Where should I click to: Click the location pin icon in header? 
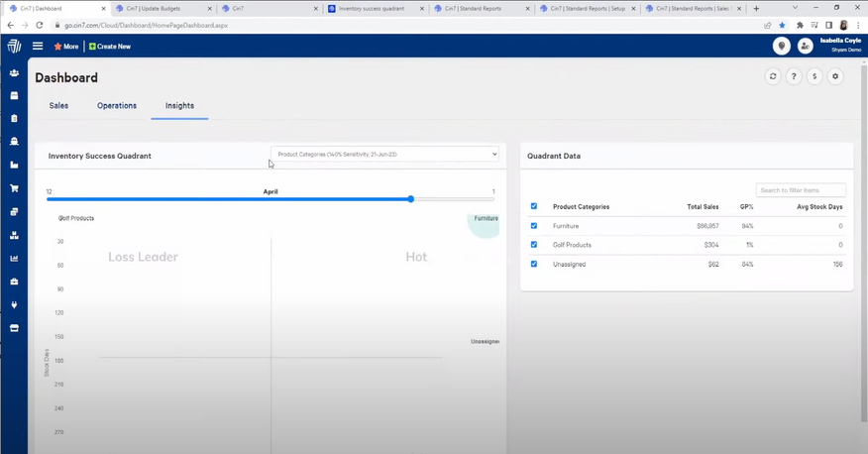click(x=781, y=46)
